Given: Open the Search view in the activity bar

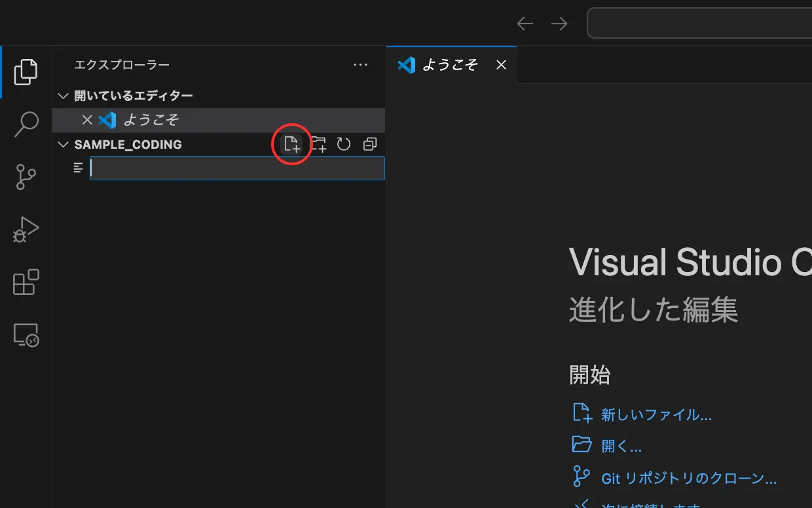Looking at the screenshot, I should pos(26,124).
